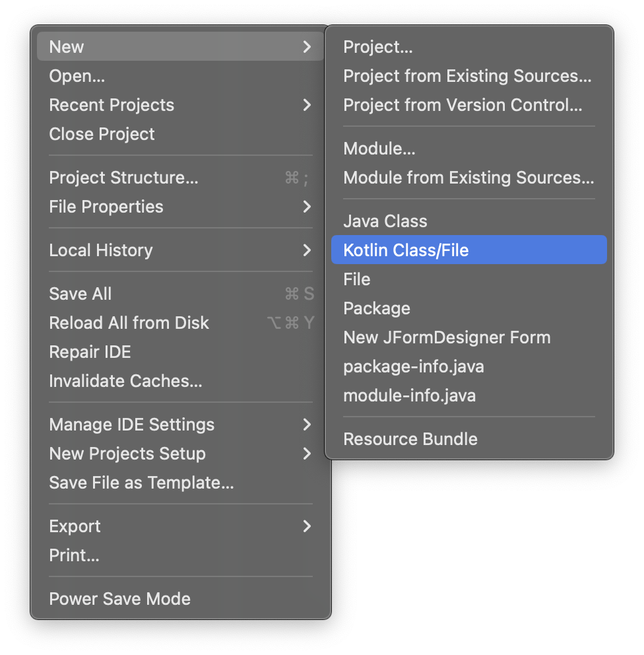Choose Resource Bundle item
Viewport: 644px width, 655px height.
pyautogui.click(x=410, y=439)
